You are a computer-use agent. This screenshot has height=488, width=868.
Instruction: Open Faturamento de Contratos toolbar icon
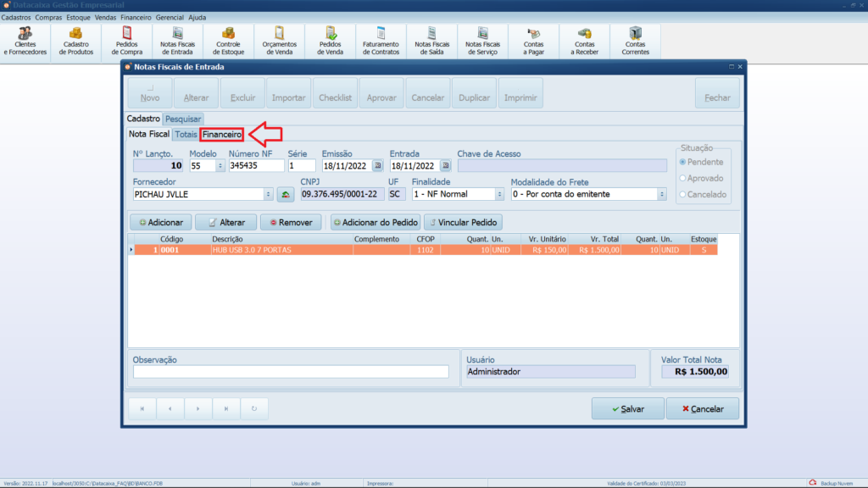point(381,40)
